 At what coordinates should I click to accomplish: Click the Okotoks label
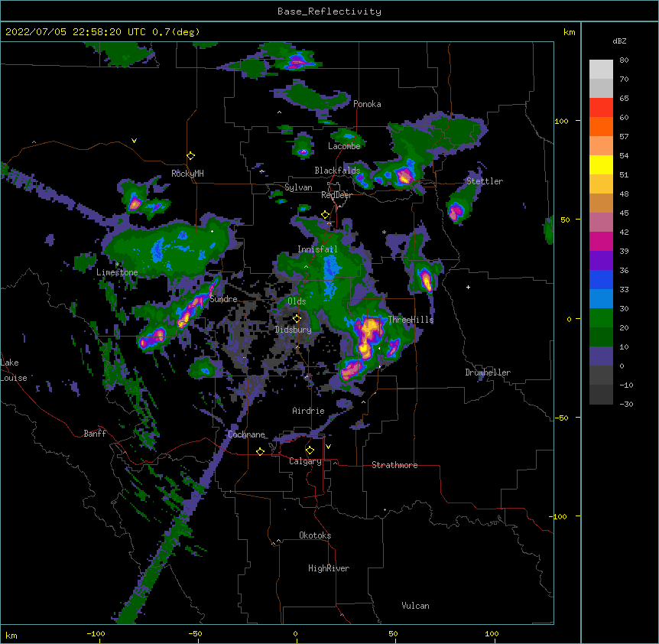(x=315, y=535)
